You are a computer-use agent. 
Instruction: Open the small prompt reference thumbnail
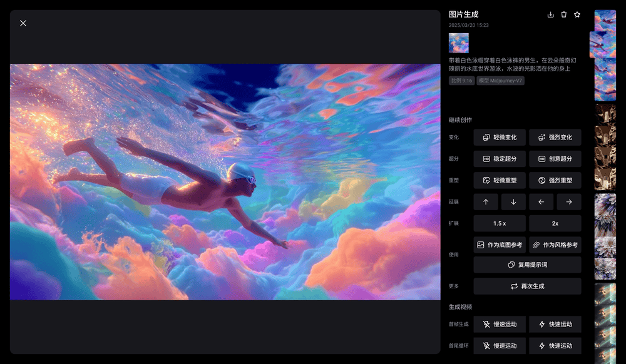click(458, 43)
